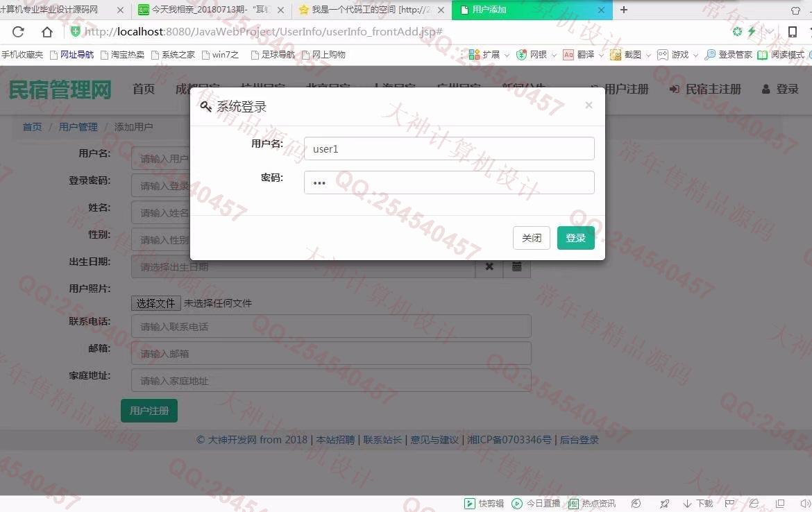Screen dimensions: 812x512
Task: Open the 用户管理 breadcrumb link
Action: click(78, 127)
